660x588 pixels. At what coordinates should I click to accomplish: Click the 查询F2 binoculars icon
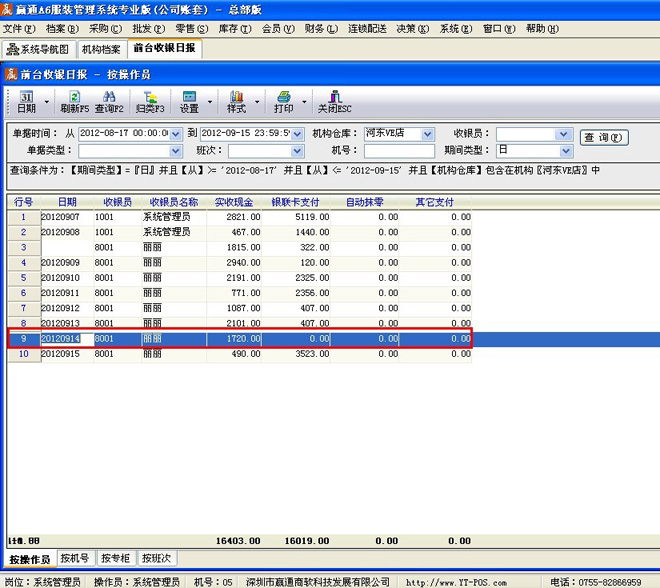coord(109,102)
